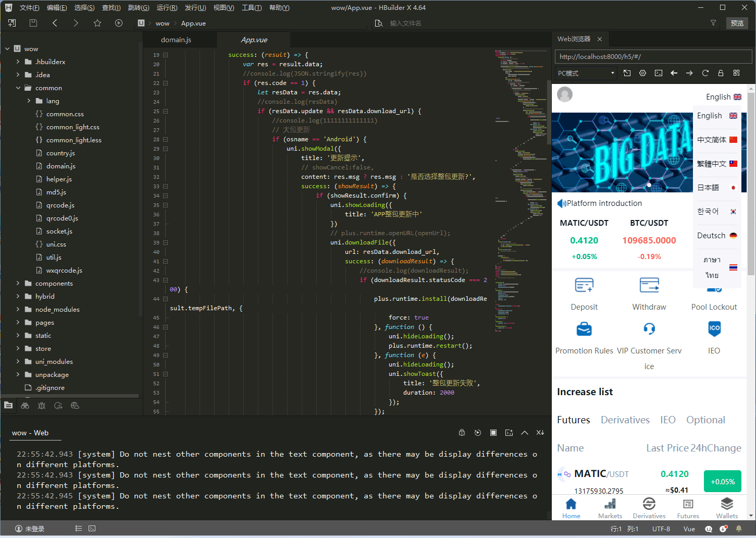The image size is (756, 538).
Task: Open browser settings gear icon
Action: pyautogui.click(x=642, y=73)
